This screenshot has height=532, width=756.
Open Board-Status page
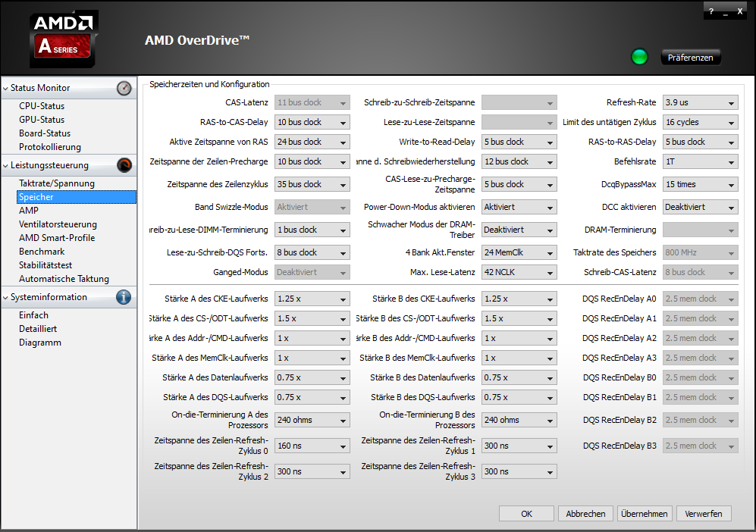(x=45, y=133)
